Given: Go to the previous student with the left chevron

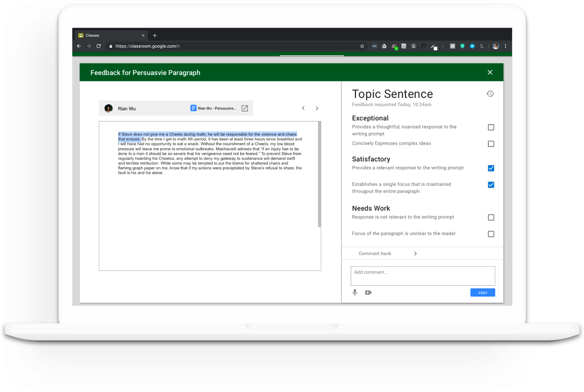Looking at the screenshot, I should (303, 108).
